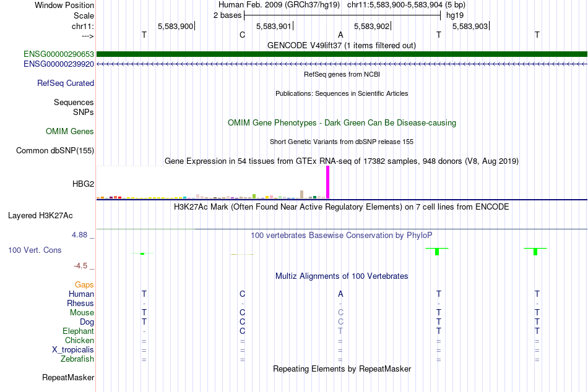Click the ENSG00000239920 intron arrow line
The width and height of the screenshot is (588, 392).
click(342, 64)
